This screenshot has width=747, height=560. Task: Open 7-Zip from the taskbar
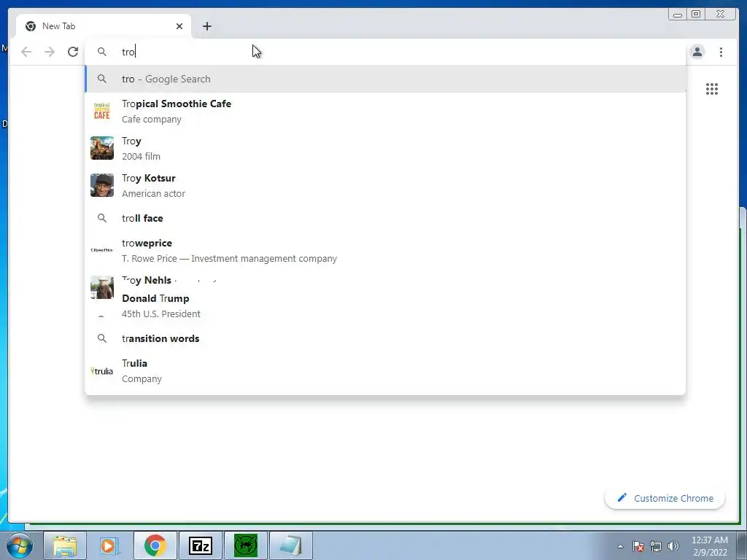click(200, 545)
